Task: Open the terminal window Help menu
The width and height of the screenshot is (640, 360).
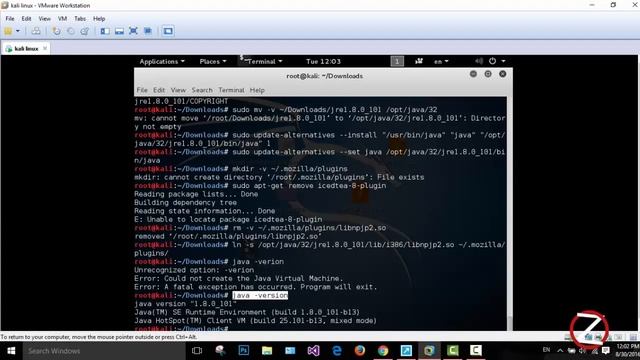Action: point(257,90)
